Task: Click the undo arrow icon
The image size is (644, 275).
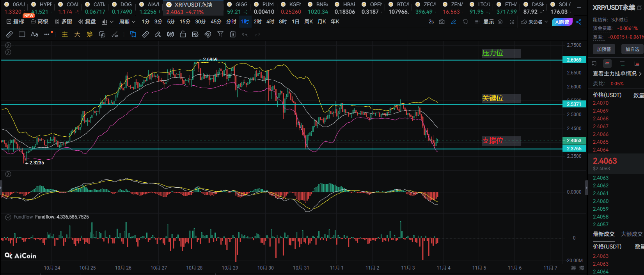Action: coord(245,34)
